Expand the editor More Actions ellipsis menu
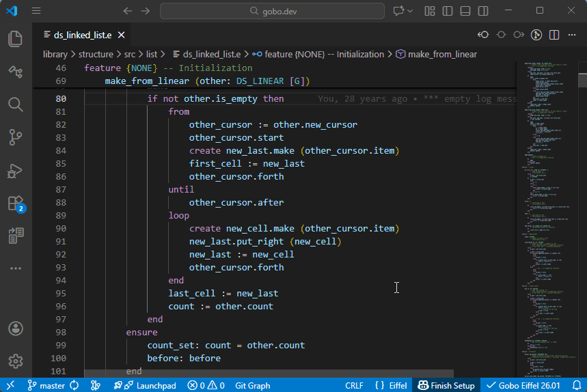This screenshot has width=587, height=392. (x=571, y=35)
